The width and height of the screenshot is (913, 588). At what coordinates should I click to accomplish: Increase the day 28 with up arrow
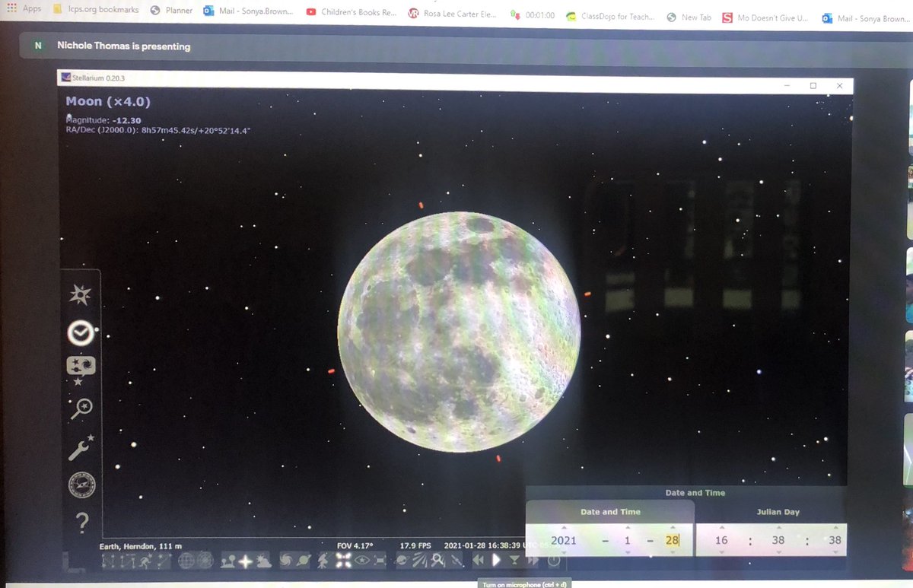coord(672,527)
